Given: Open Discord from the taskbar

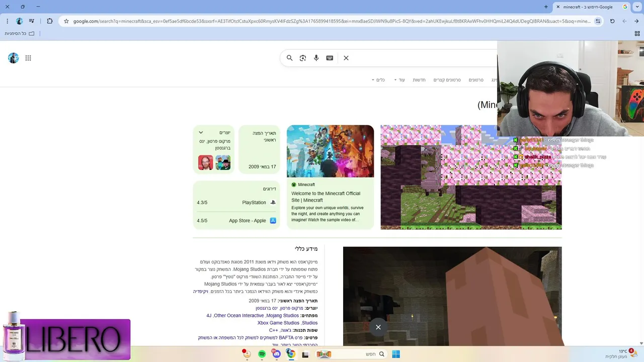Looking at the screenshot, I should (276, 354).
